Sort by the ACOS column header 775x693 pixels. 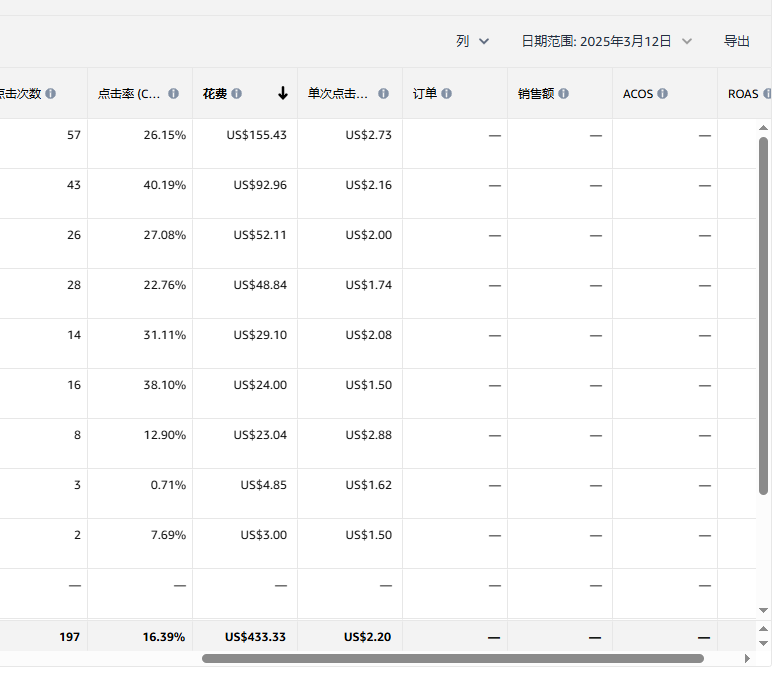638,93
